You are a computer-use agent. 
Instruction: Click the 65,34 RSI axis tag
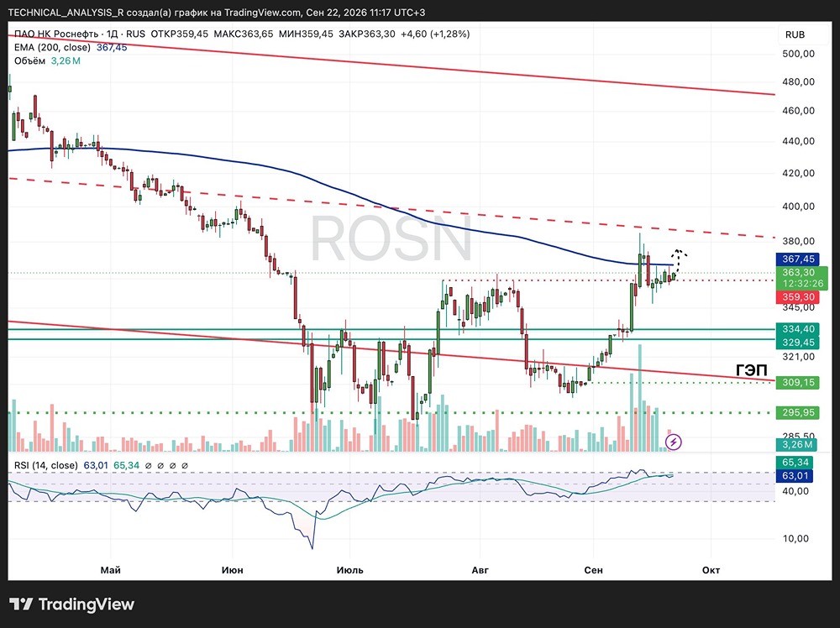pos(795,462)
